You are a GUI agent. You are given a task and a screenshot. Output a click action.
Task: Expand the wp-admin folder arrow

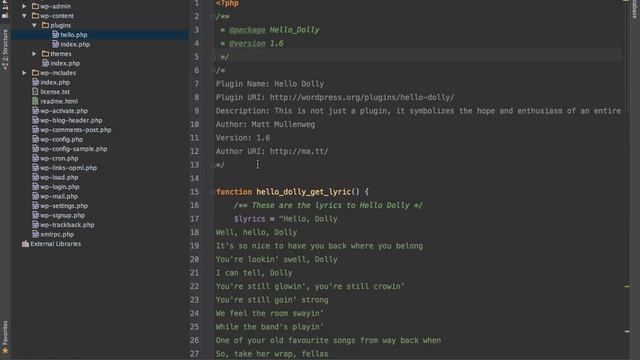pyautogui.click(x=24, y=6)
